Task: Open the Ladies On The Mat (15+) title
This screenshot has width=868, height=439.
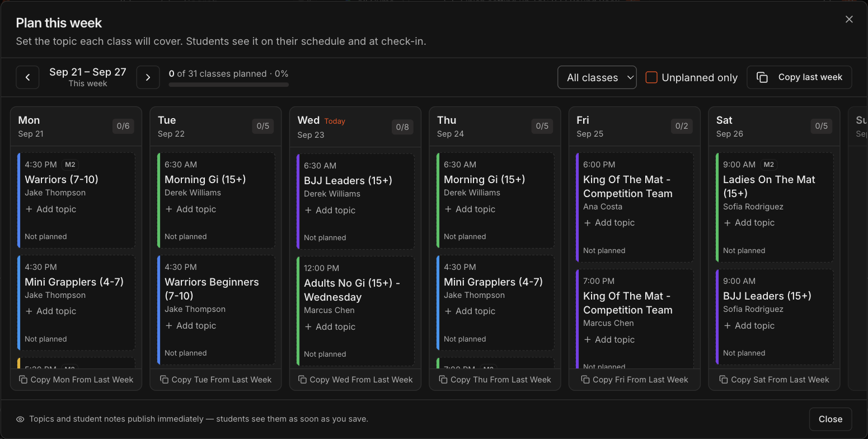Action: click(x=769, y=186)
